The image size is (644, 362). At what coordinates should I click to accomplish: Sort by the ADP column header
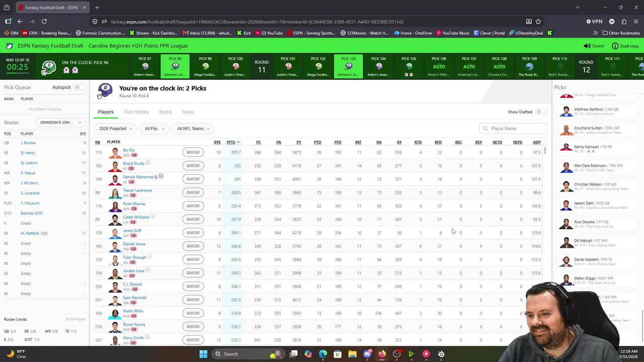[x=537, y=142]
